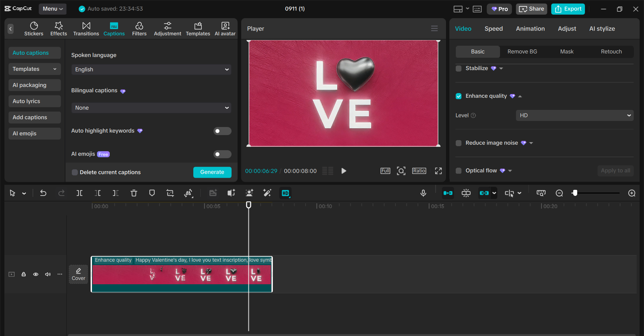Image resolution: width=644 pixels, height=336 pixels.
Task: Click the Generate button
Action: pyautogui.click(x=212, y=172)
